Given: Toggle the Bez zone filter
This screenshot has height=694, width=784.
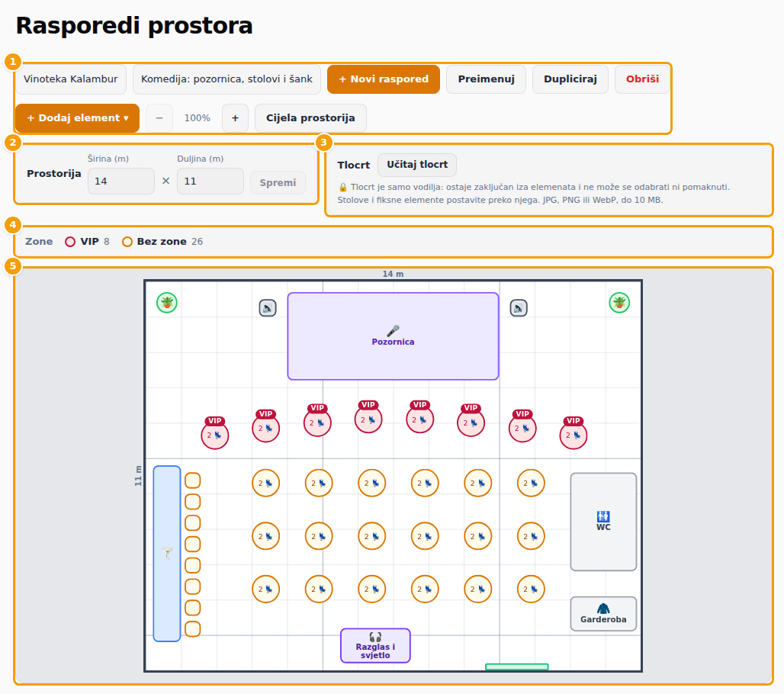Looking at the screenshot, I should 162,242.
